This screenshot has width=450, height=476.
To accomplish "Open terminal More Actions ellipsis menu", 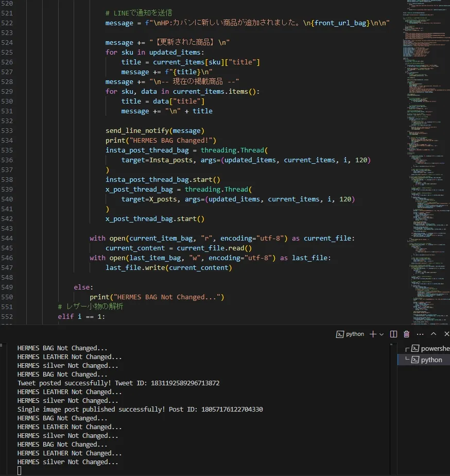I will coord(420,334).
